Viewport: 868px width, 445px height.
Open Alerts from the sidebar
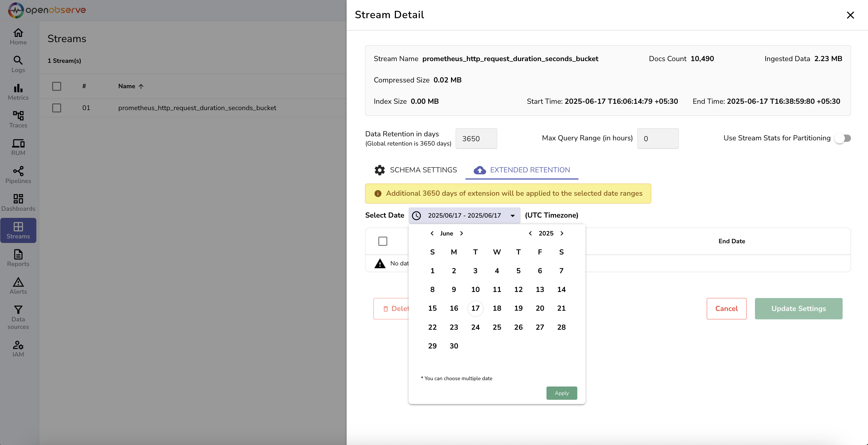tap(18, 286)
